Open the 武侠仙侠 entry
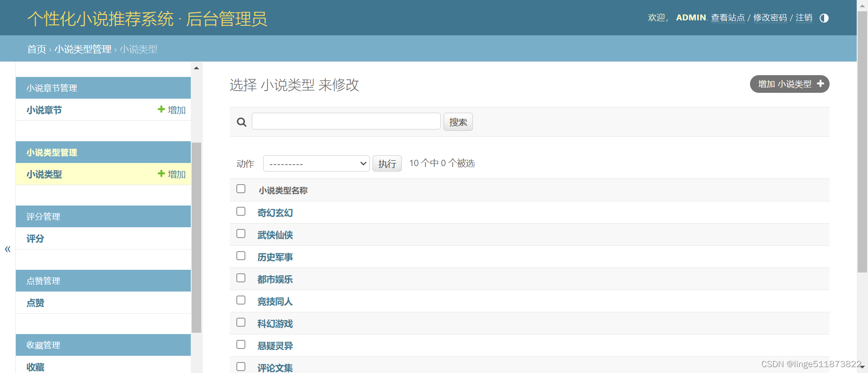Screen dimensions: 868x373 275,235
